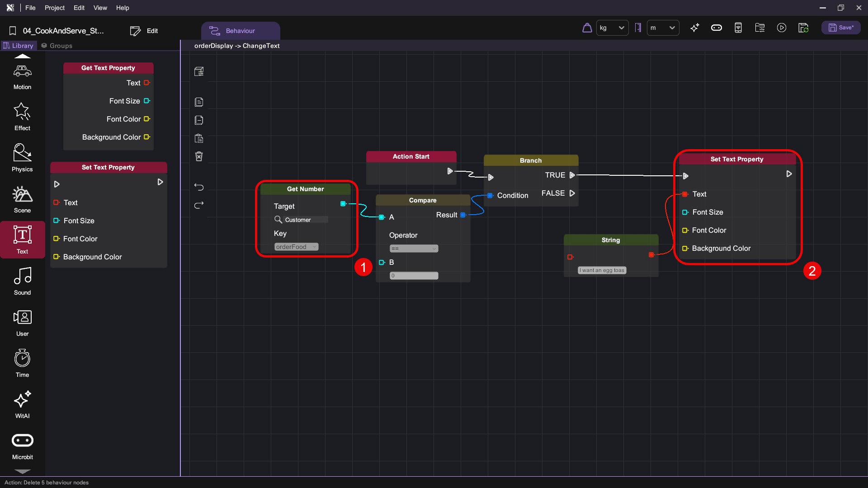Select the Physics library category
868x488 pixels.
[22, 158]
